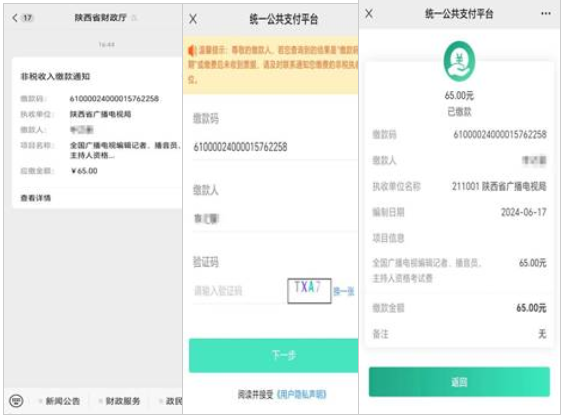
Task: Open the keyboard toggle icon in chat footer
Action: pos(16,401)
